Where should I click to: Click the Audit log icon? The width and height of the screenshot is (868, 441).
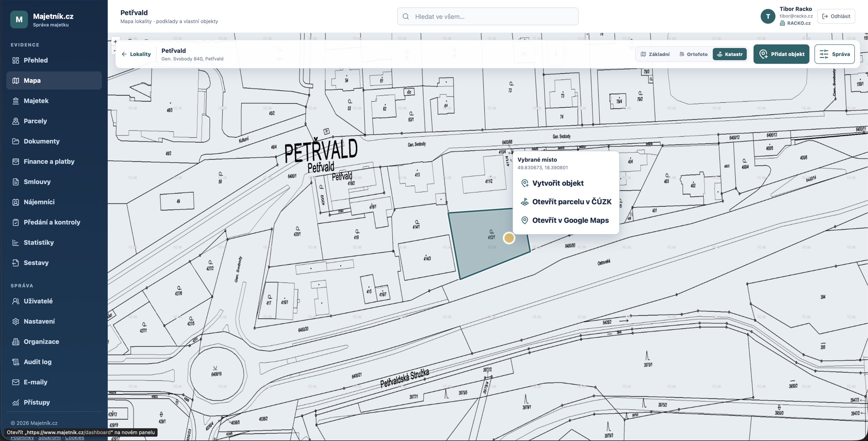coord(16,362)
